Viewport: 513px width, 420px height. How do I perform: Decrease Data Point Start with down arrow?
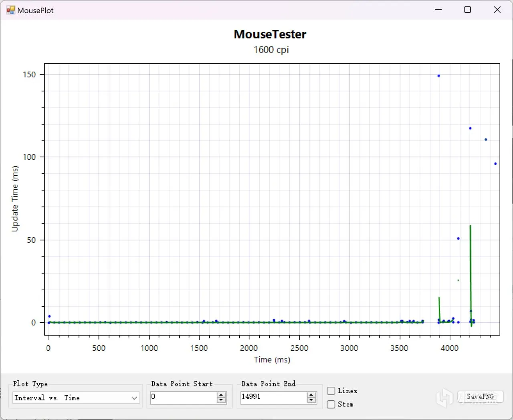click(221, 400)
